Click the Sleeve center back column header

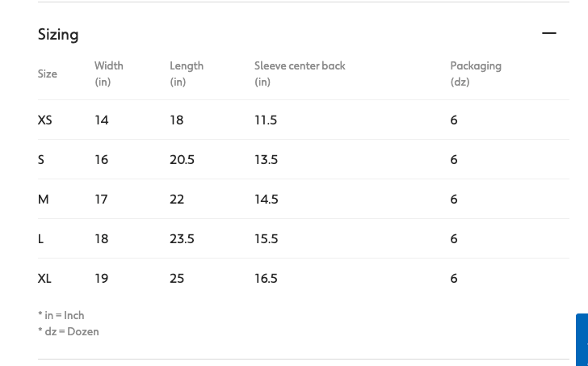coord(300,74)
